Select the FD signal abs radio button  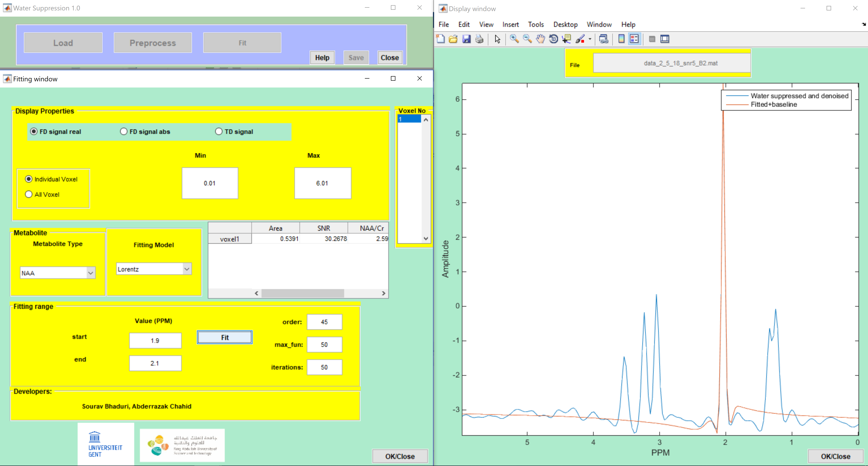click(x=124, y=131)
